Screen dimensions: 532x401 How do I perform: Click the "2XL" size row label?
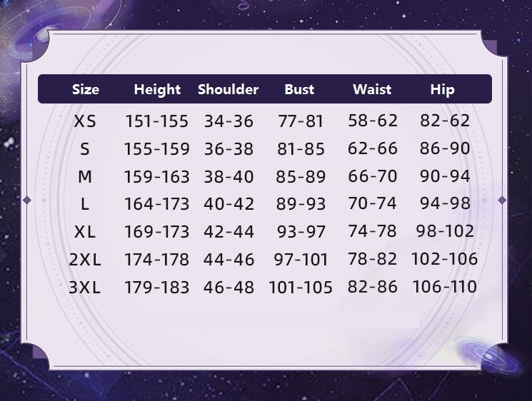pos(85,260)
